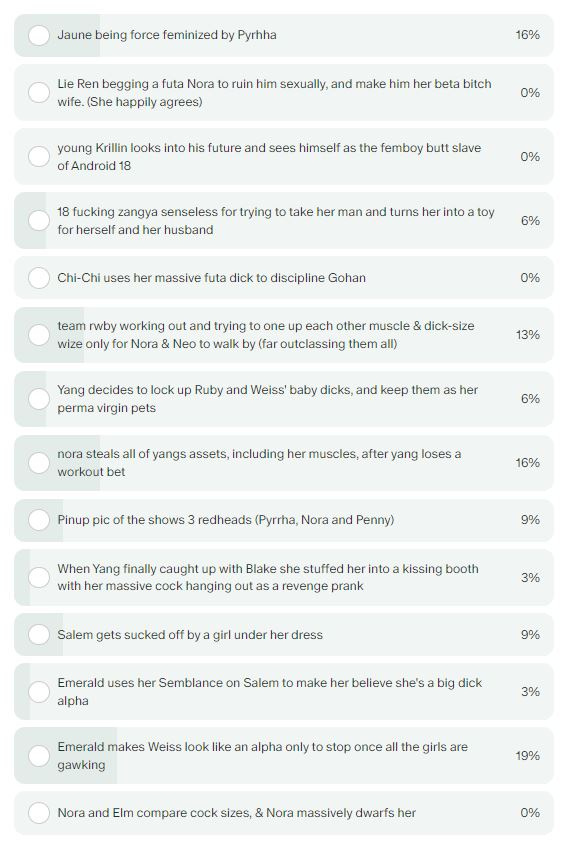
Task: Pick the 'nora steals all of yangs assets' radio button
Action: 39,463
